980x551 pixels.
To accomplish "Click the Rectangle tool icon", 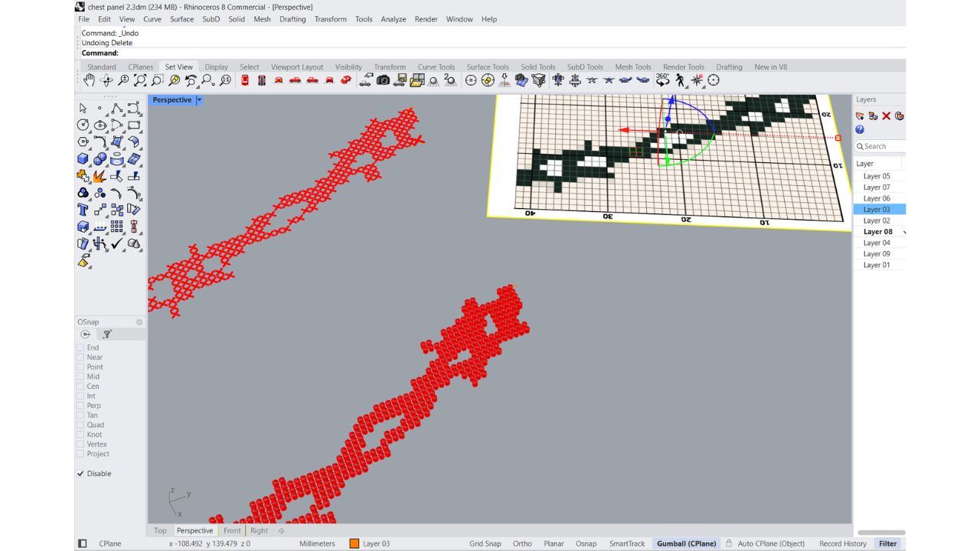I will tap(134, 125).
